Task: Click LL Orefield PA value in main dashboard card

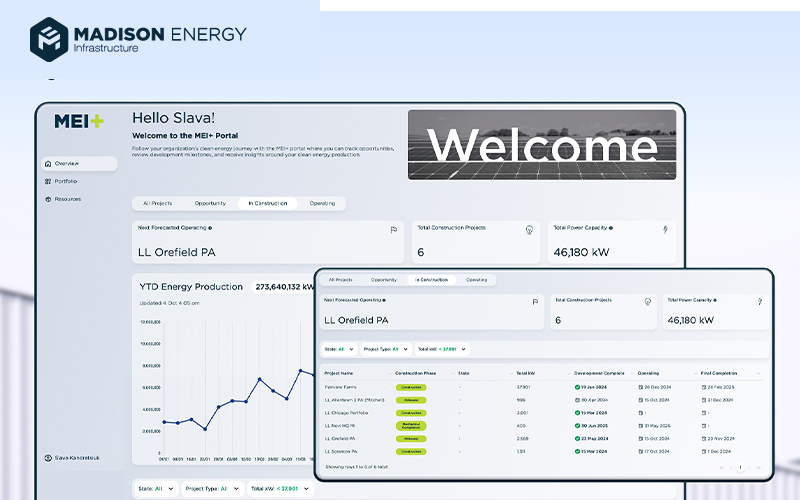Action: pyautogui.click(x=177, y=252)
